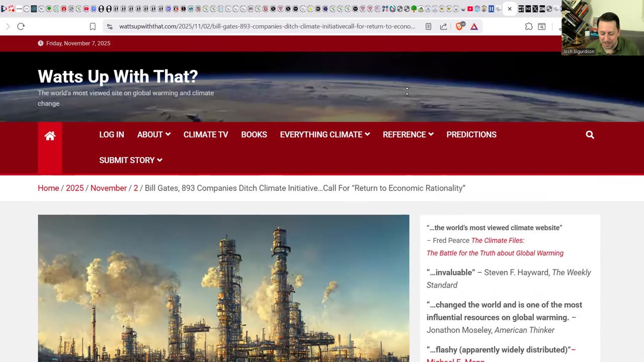Click the Home breadcrumb link

(x=48, y=188)
